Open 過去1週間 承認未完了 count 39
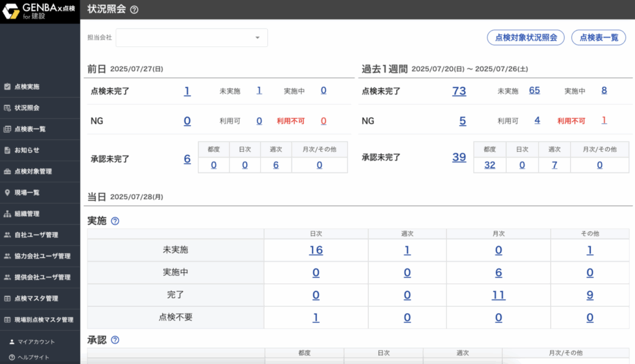 (x=459, y=157)
